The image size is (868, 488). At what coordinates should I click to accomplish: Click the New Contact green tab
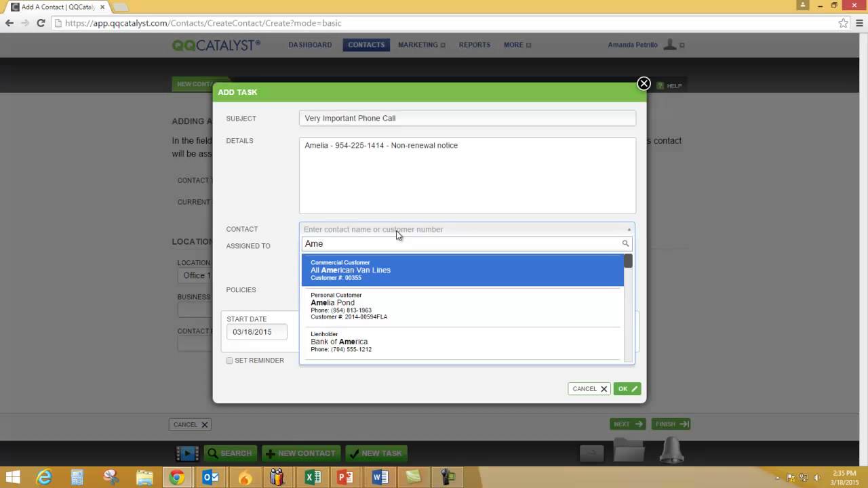pyautogui.click(x=193, y=85)
